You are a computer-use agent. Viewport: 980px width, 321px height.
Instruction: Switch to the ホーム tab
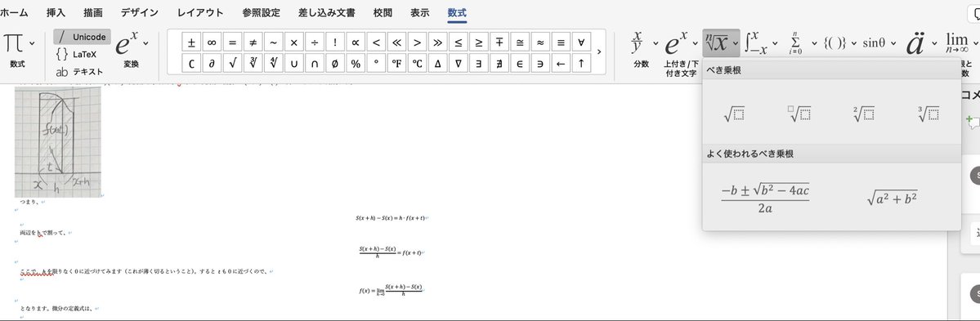tap(14, 12)
